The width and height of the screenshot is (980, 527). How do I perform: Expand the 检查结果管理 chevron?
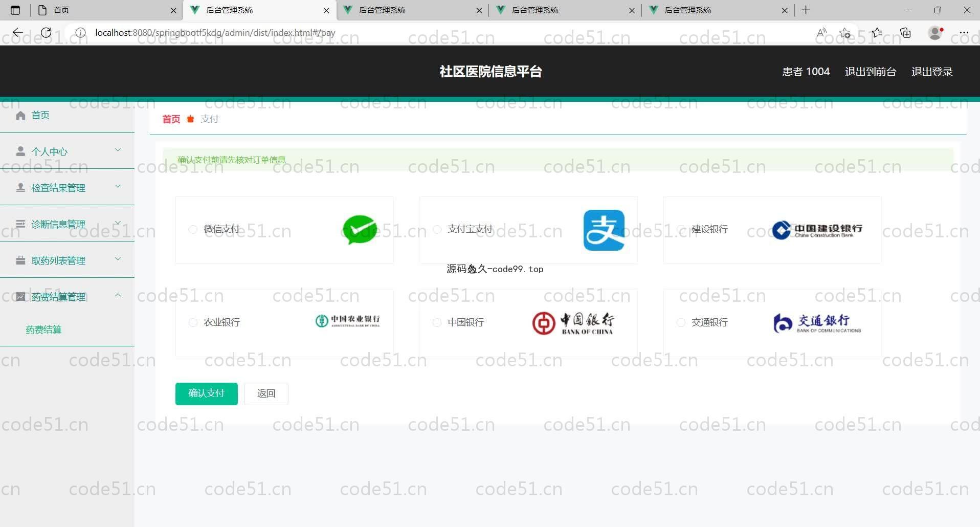[x=118, y=186]
